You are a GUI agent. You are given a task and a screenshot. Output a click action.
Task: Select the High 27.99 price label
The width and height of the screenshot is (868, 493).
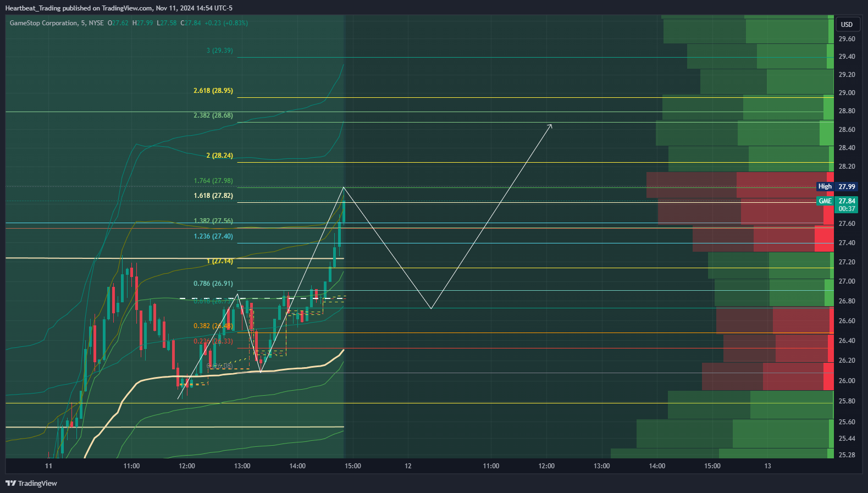tap(837, 187)
